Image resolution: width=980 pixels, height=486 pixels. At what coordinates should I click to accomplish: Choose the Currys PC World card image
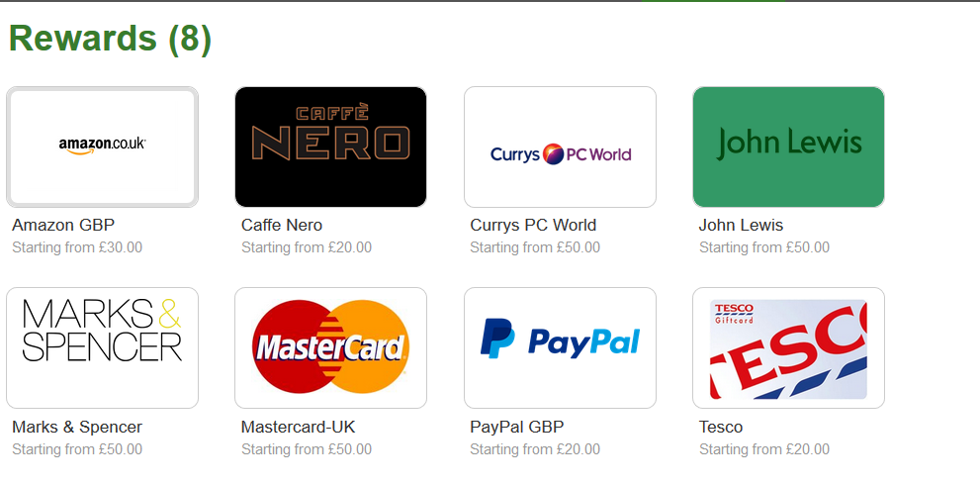560,147
